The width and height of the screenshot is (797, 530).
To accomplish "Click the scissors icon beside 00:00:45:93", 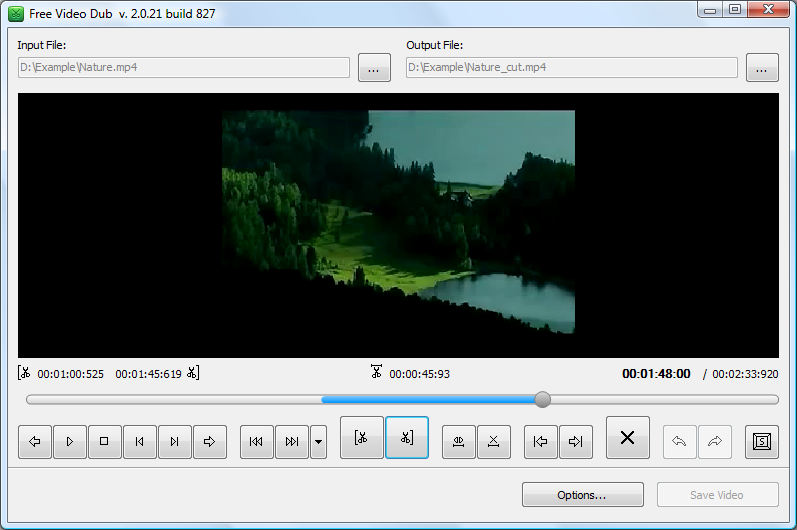I will click(376, 371).
